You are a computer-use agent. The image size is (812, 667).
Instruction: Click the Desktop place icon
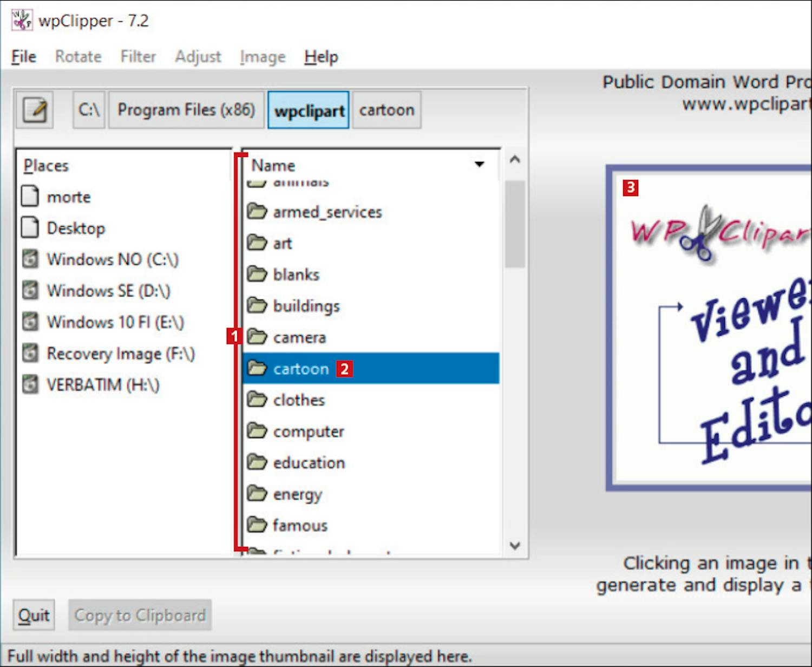[30, 228]
